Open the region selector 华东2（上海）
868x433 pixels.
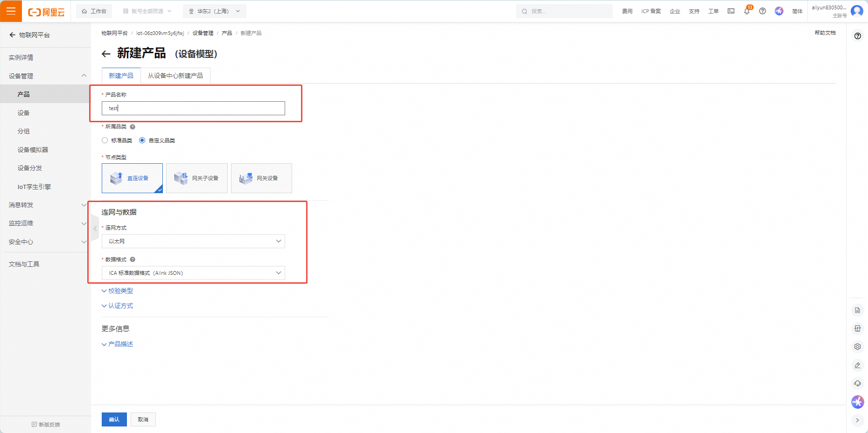tap(215, 11)
